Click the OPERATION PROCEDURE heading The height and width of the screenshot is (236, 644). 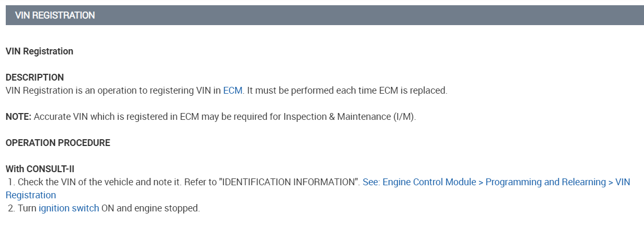coord(58,143)
